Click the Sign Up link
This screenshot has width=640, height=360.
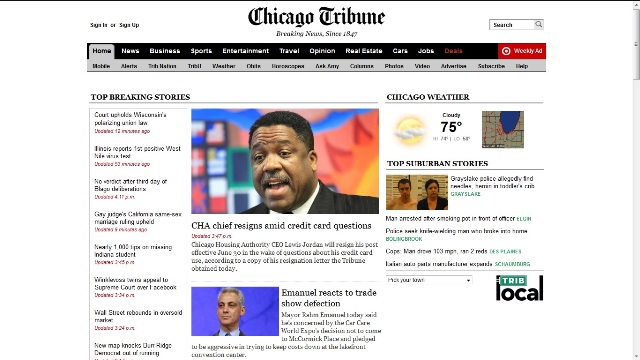(x=129, y=25)
